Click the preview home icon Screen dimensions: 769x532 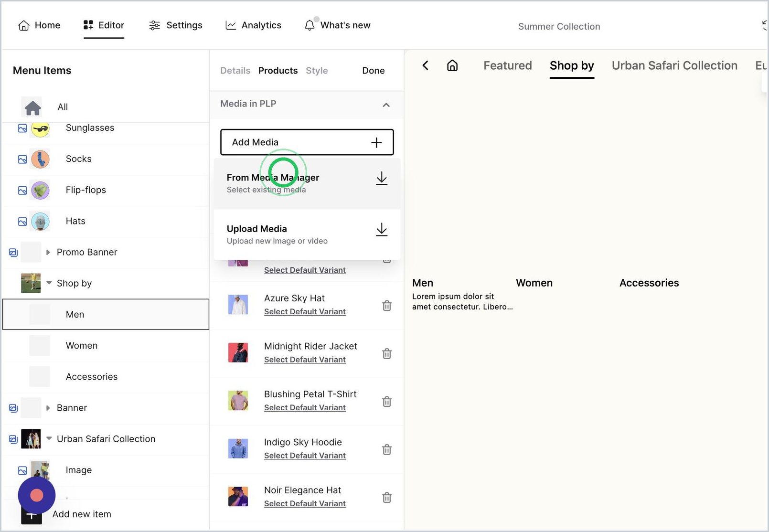452,65
